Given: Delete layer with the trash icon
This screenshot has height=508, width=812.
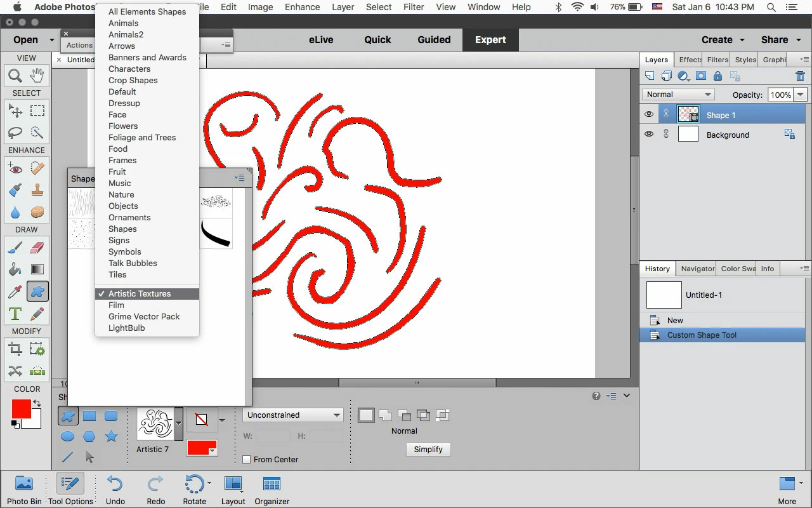Looking at the screenshot, I should (800, 76).
